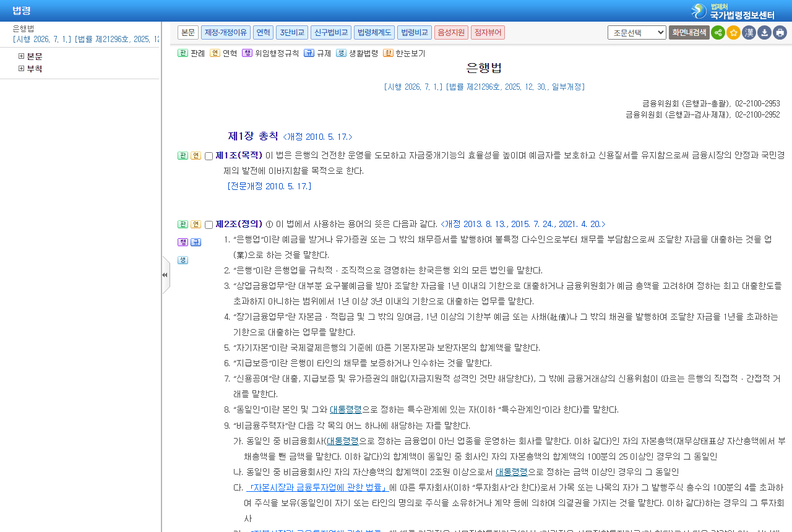Tick the checkbox for 제1조(목적)

click(209, 156)
